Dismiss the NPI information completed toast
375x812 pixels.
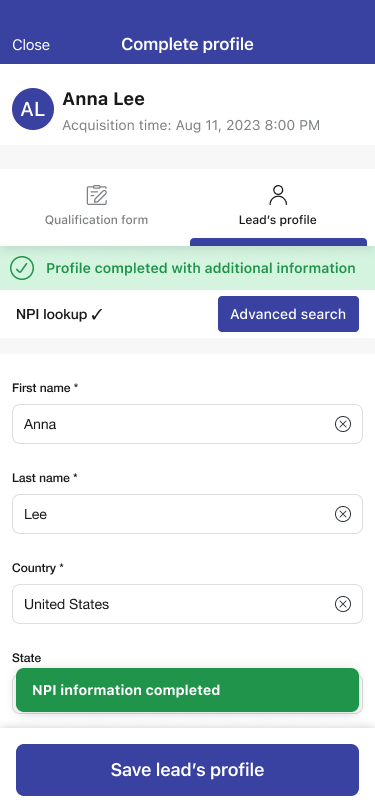pos(188,690)
